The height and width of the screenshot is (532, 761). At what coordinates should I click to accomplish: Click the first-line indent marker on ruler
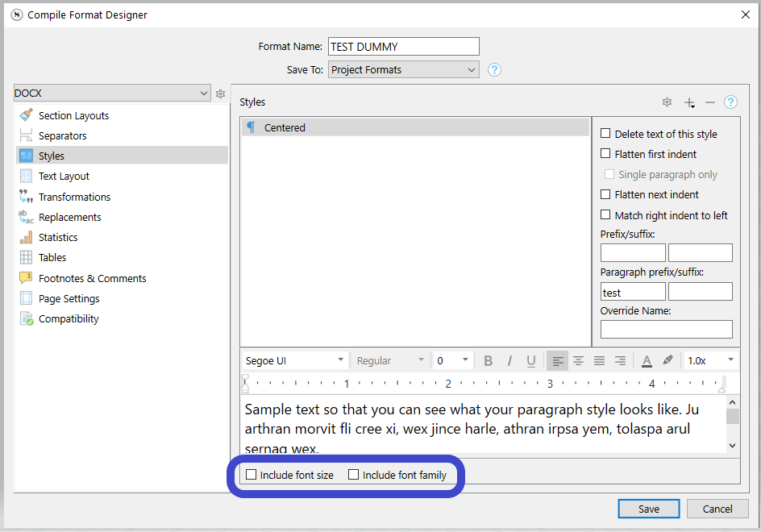click(x=245, y=378)
